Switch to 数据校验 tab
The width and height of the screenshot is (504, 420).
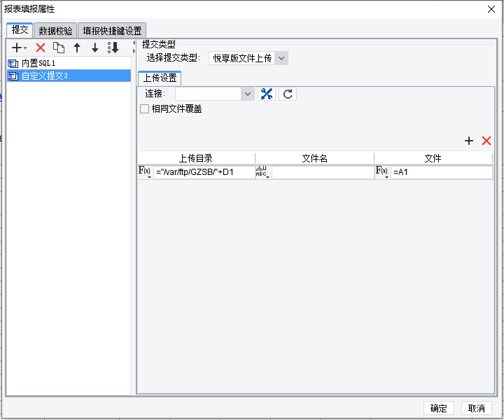tap(55, 31)
